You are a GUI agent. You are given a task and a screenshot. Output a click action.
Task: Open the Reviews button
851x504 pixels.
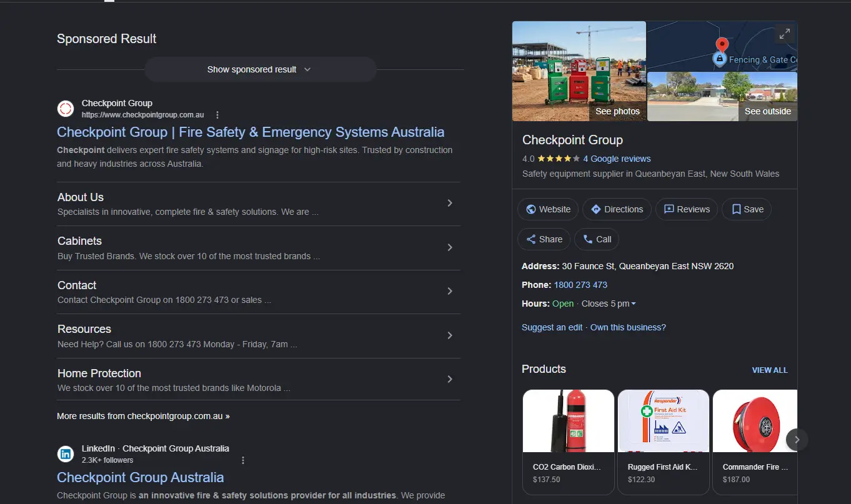[x=687, y=209]
